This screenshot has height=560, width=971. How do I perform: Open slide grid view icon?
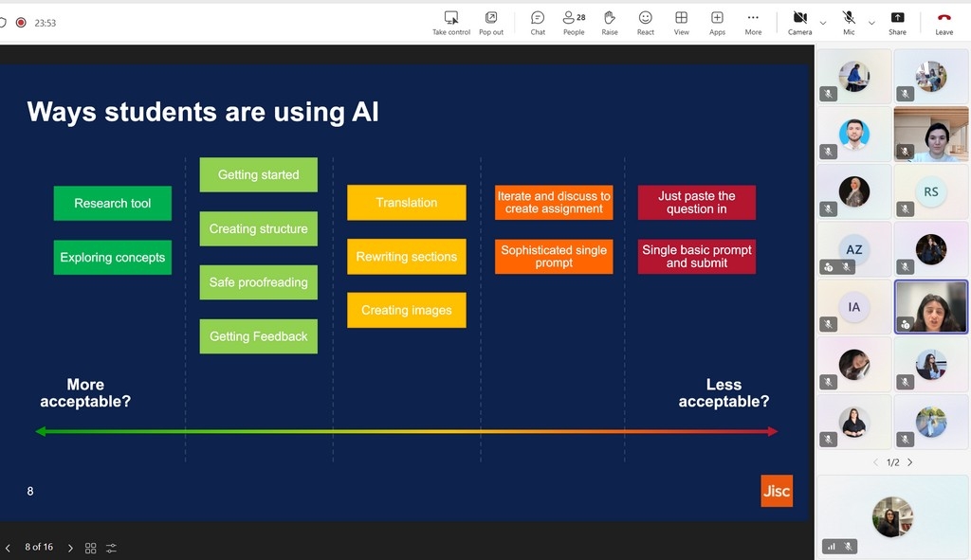point(91,548)
